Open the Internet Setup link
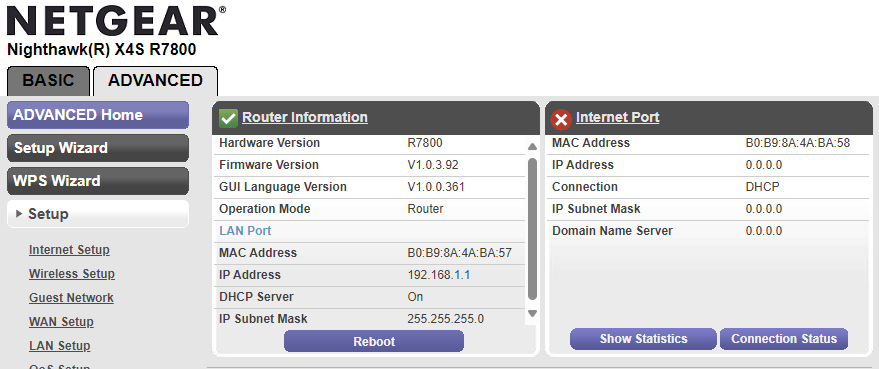The image size is (879, 369). pyautogui.click(x=70, y=250)
